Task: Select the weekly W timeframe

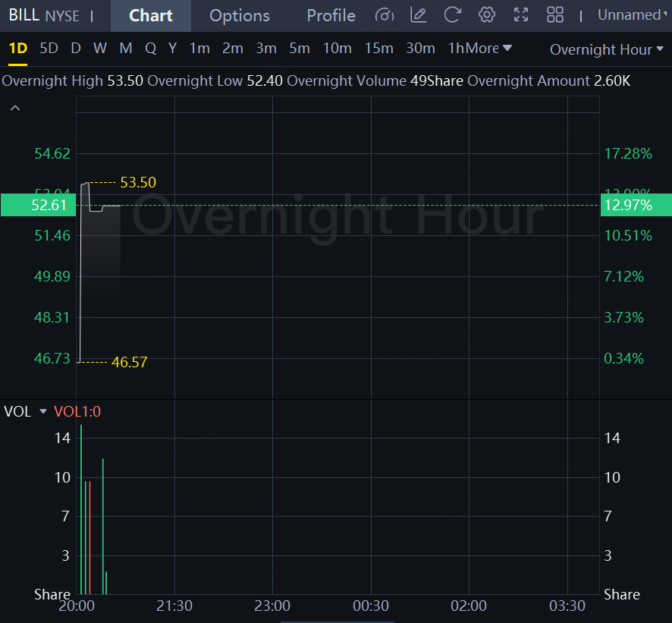Action: 100,49
